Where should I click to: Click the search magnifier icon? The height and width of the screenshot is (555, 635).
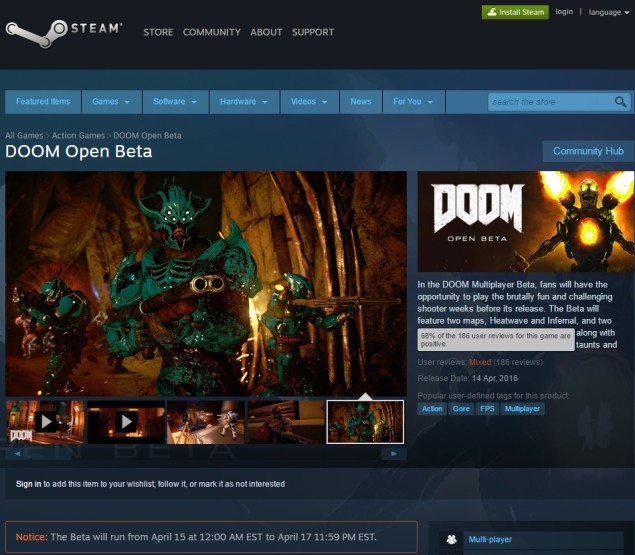[620, 102]
